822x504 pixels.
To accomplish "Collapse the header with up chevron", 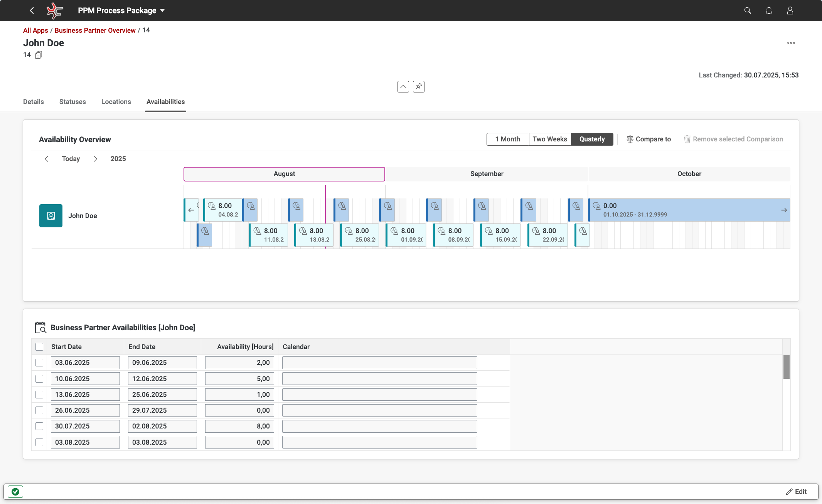I will (403, 87).
